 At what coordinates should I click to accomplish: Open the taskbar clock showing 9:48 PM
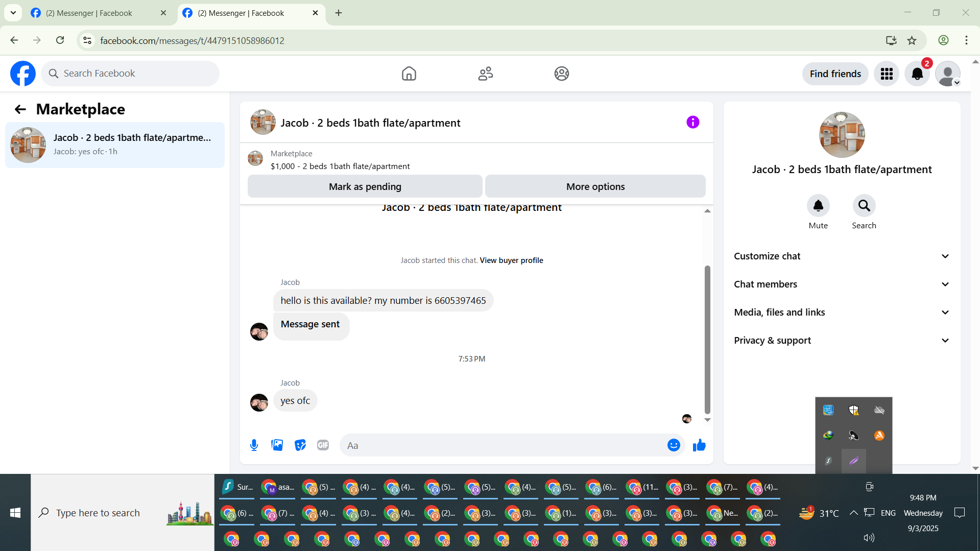coord(923,513)
